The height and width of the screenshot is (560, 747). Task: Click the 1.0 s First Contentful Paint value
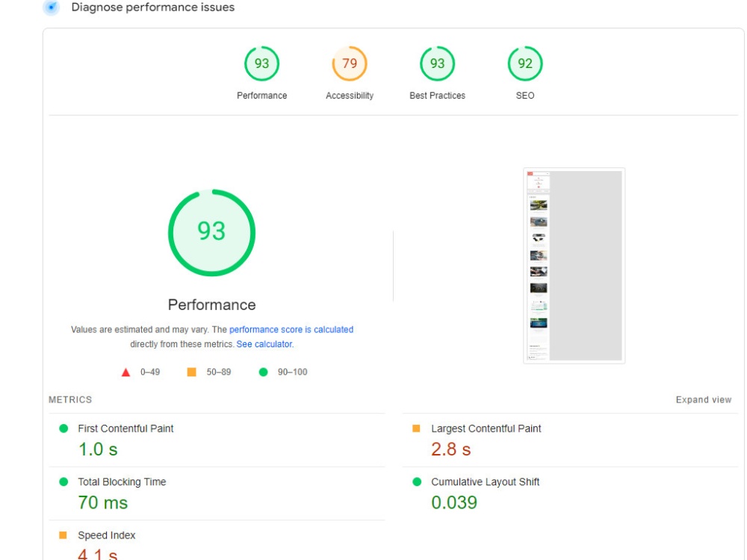[98, 449]
